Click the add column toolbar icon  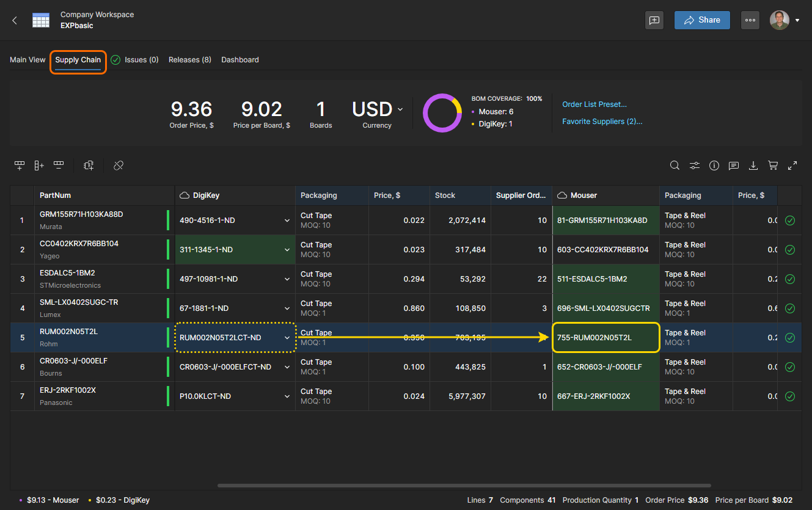(x=39, y=165)
